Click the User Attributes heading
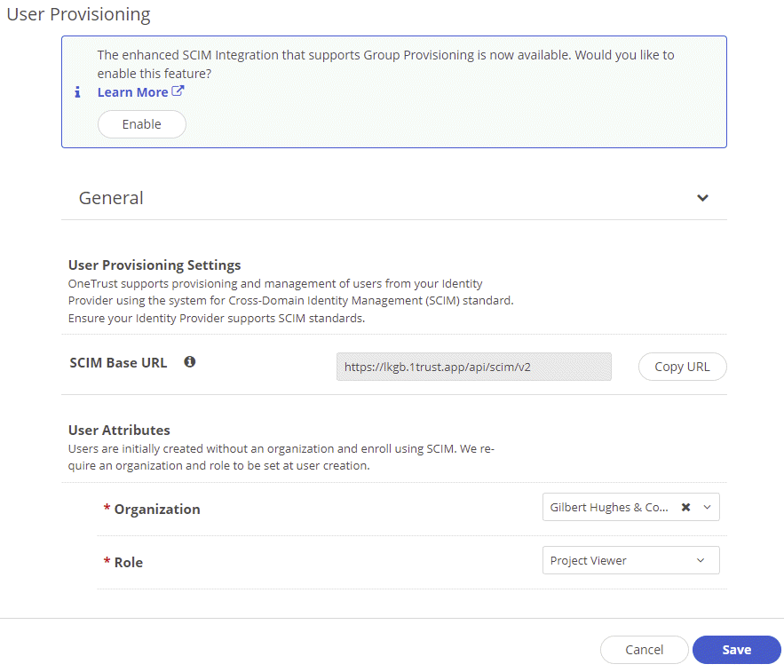 (119, 430)
